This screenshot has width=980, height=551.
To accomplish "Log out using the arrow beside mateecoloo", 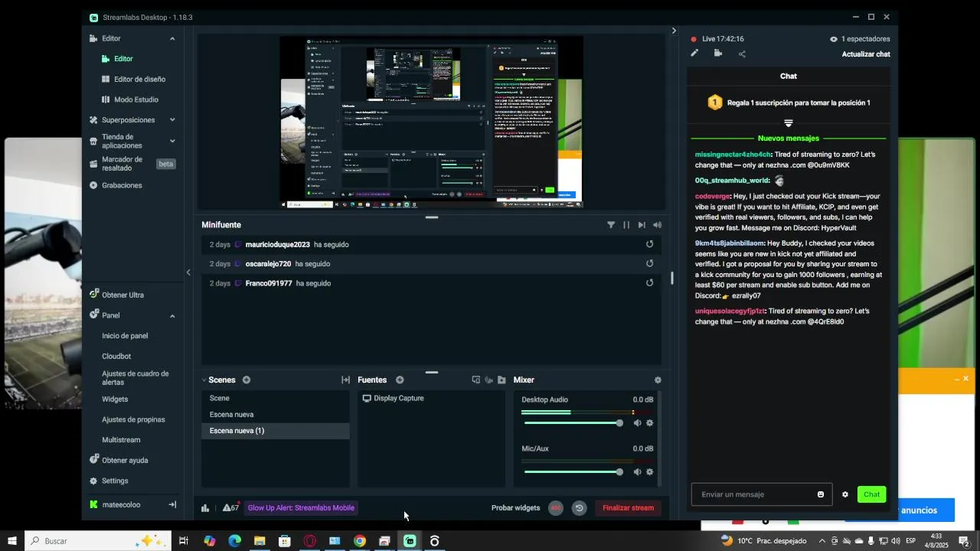I will pyautogui.click(x=172, y=504).
